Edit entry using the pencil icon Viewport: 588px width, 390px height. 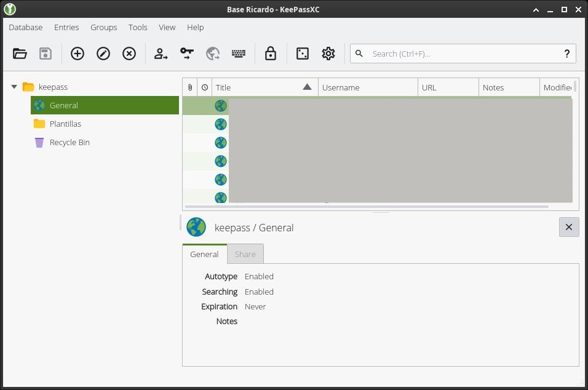coord(103,54)
